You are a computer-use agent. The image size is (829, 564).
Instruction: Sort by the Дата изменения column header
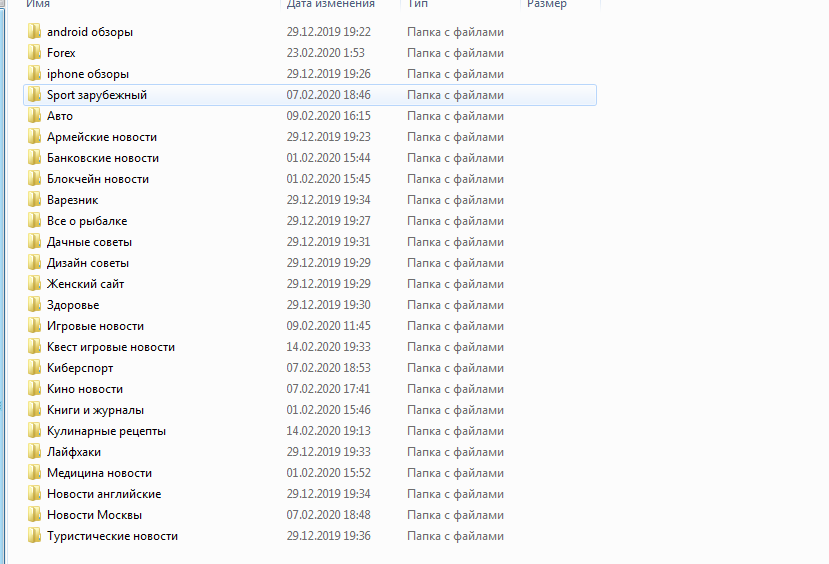point(330,4)
